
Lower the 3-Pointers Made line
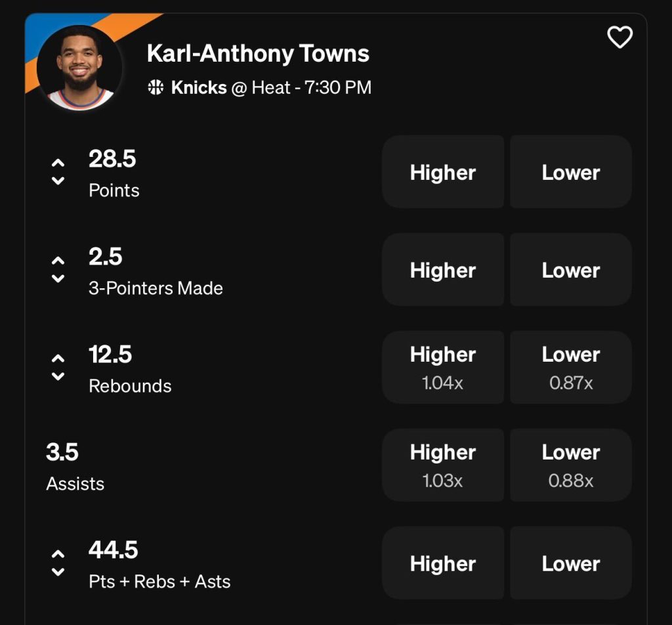(58, 279)
